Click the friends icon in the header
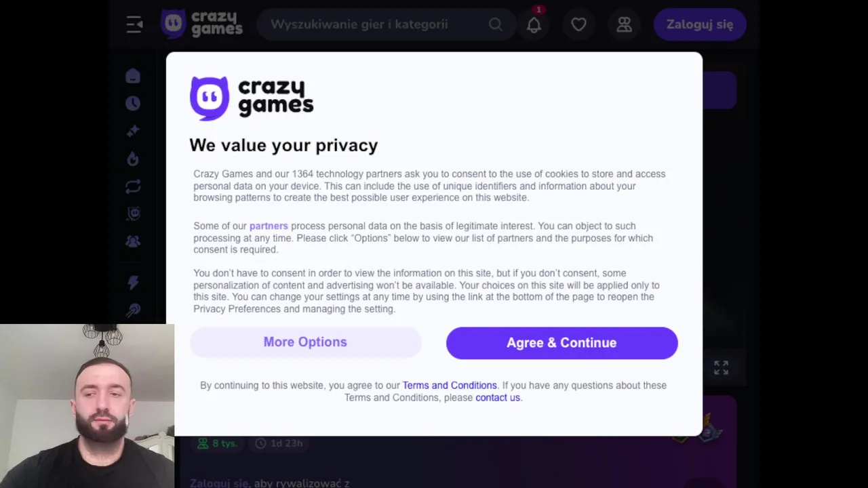The height and width of the screenshot is (488, 868). click(624, 25)
